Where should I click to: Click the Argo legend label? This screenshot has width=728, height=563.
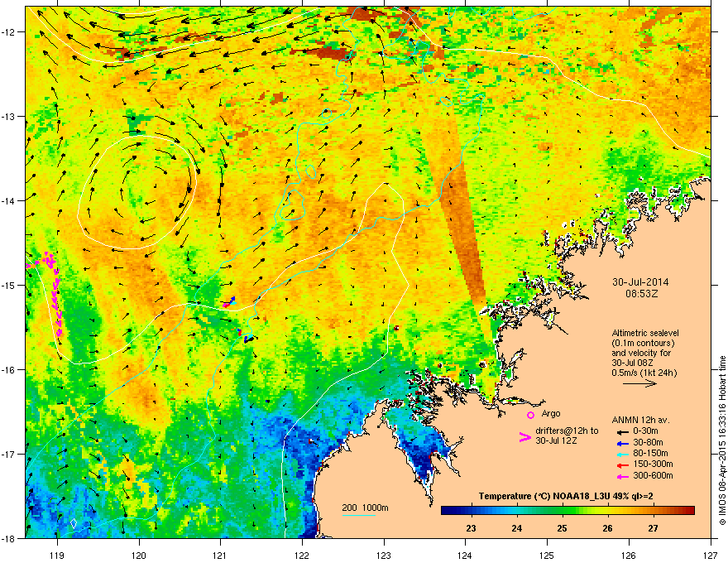(551, 413)
